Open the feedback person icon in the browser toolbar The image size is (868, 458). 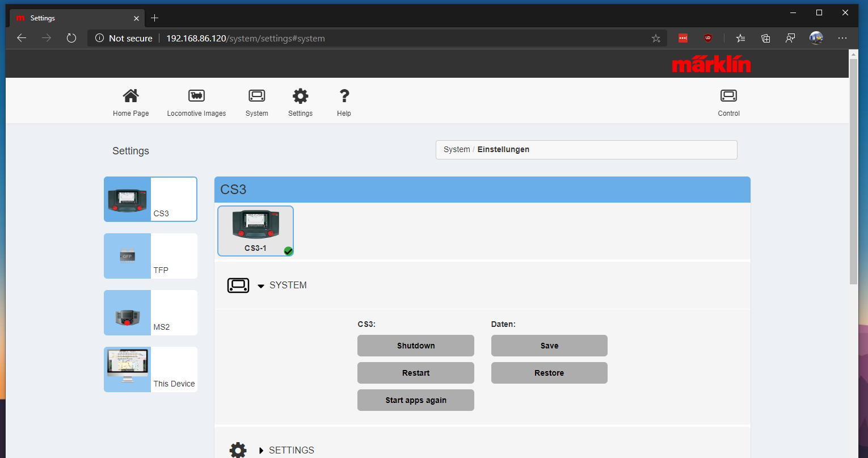click(x=790, y=38)
